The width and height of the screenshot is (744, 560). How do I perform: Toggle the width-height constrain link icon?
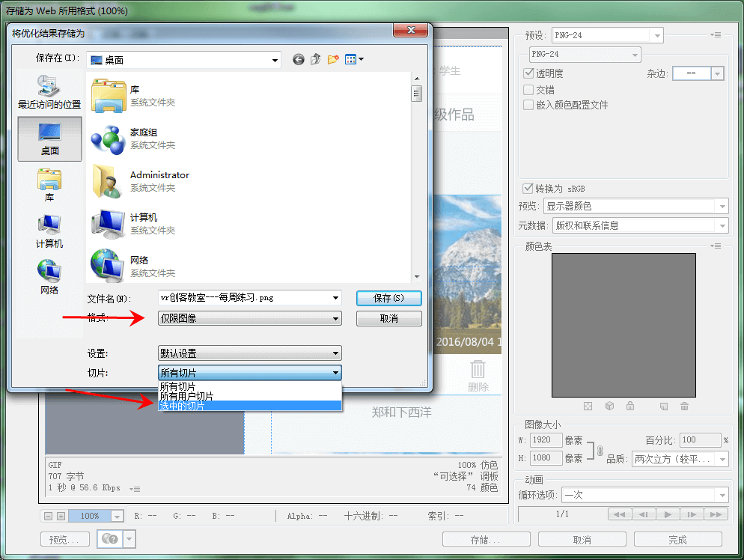click(600, 450)
